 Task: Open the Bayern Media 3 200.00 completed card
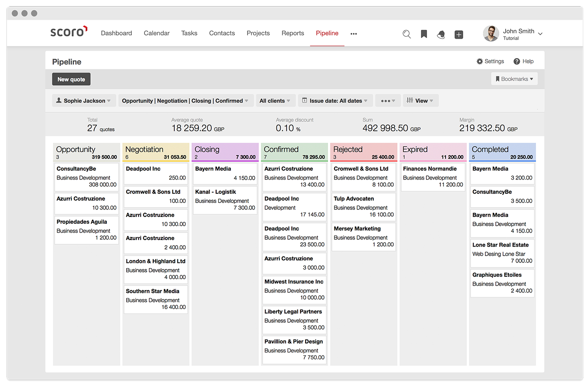[502, 173]
